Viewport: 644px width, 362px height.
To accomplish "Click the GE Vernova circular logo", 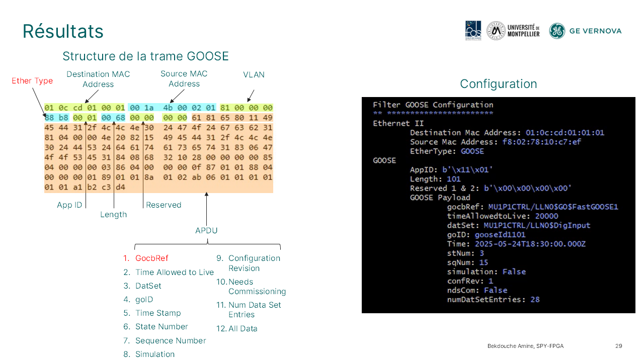I will [x=557, y=31].
